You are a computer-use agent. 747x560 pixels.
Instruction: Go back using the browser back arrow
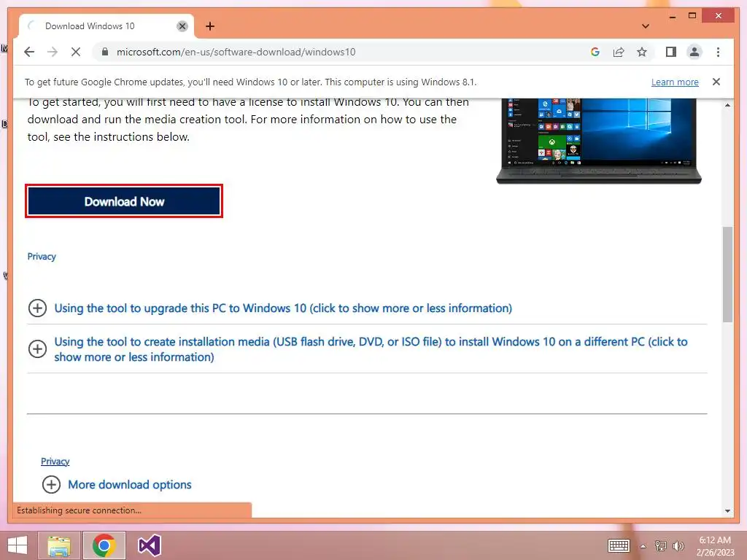[x=29, y=52]
